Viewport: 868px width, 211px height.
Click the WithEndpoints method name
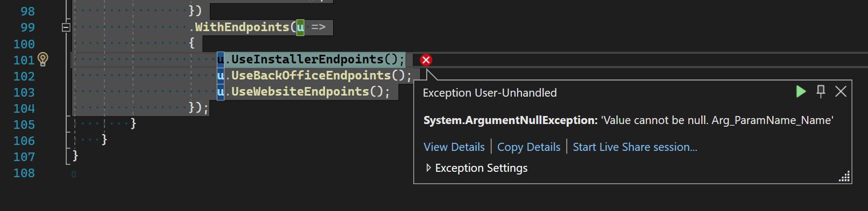click(x=242, y=27)
